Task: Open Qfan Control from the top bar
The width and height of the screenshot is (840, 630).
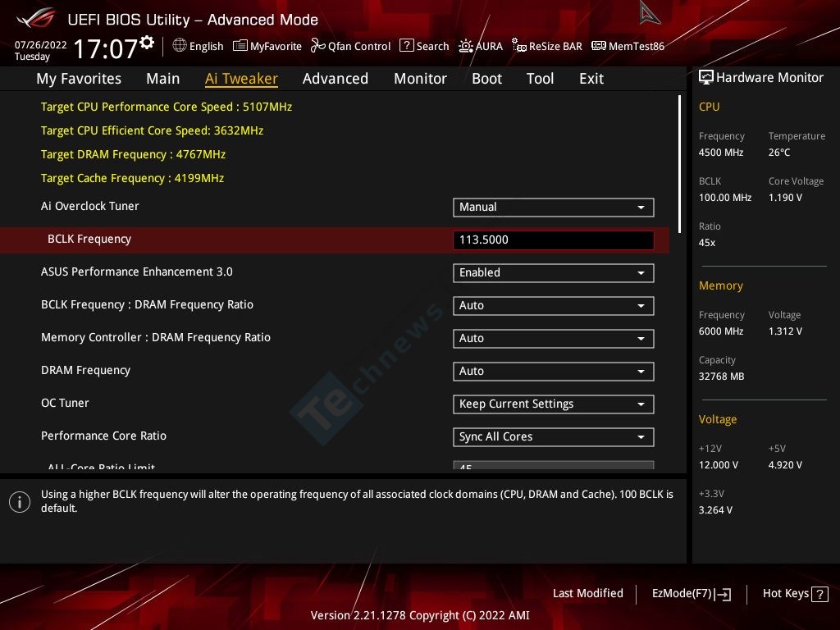Action: (359, 46)
